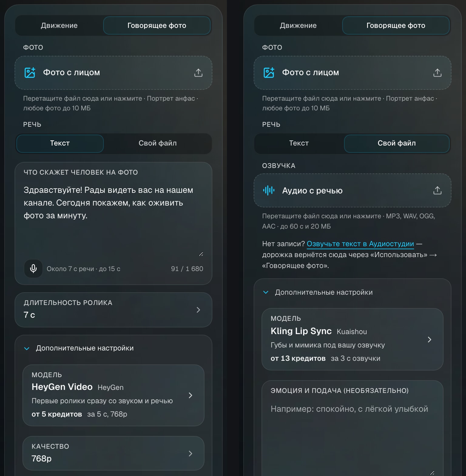466x476 pixels.
Task: Focus the Эмоция и подача input placeholder text
Action: tap(349, 409)
